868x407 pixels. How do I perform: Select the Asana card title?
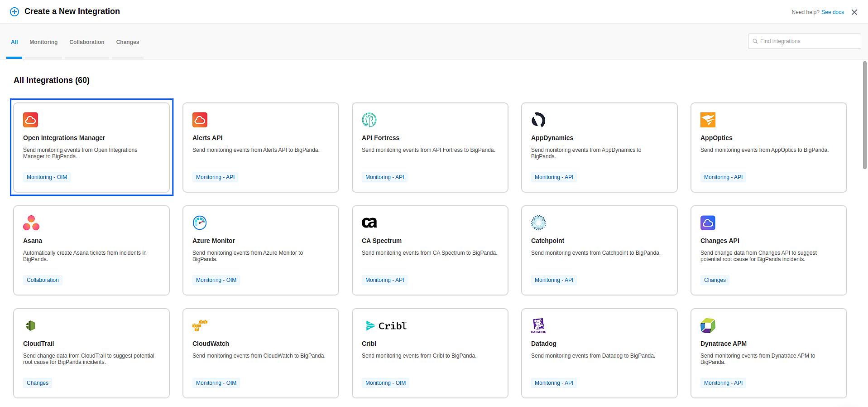[x=33, y=241]
